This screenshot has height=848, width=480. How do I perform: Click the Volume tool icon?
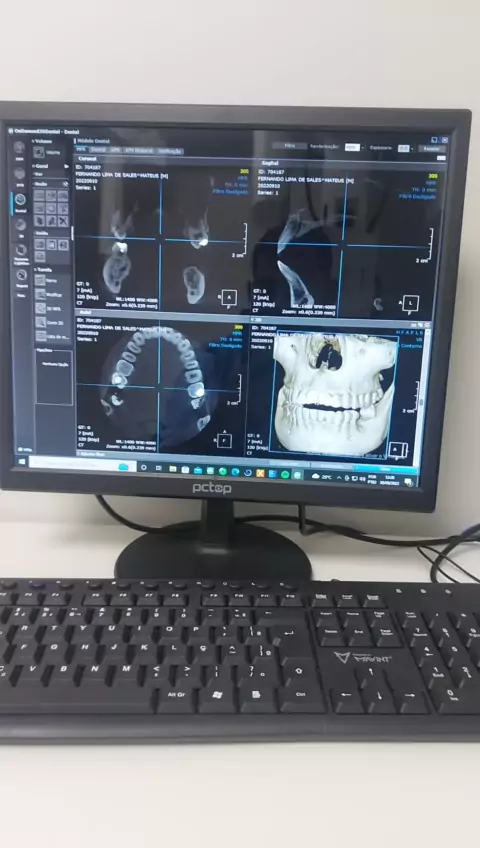pyautogui.click(x=39, y=153)
